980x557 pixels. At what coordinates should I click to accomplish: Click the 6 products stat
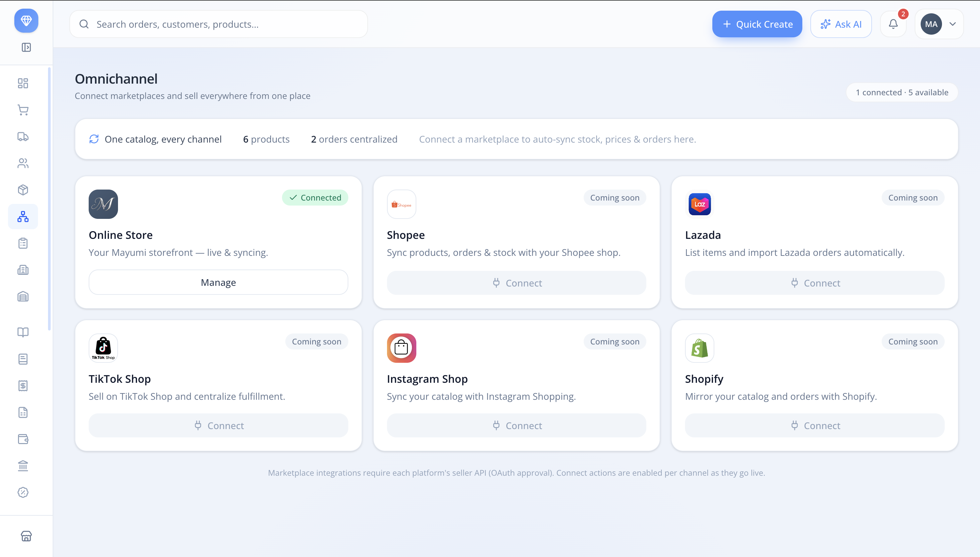point(266,139)
